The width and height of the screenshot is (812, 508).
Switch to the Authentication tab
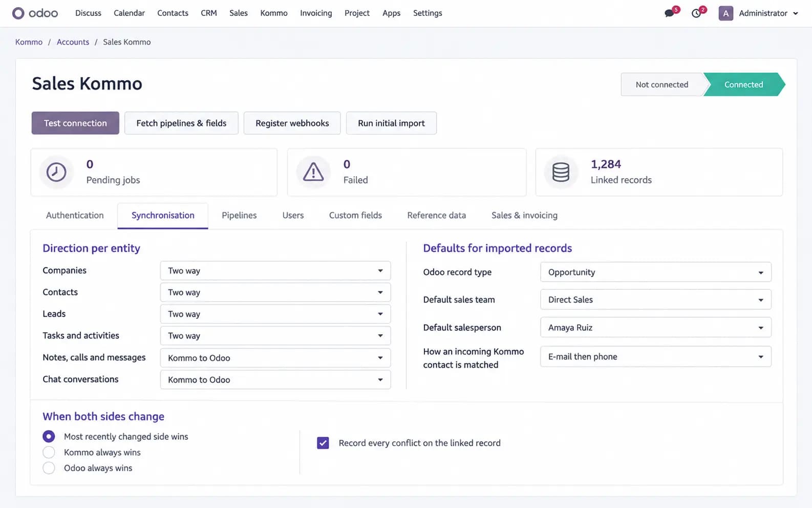(75, 215)
